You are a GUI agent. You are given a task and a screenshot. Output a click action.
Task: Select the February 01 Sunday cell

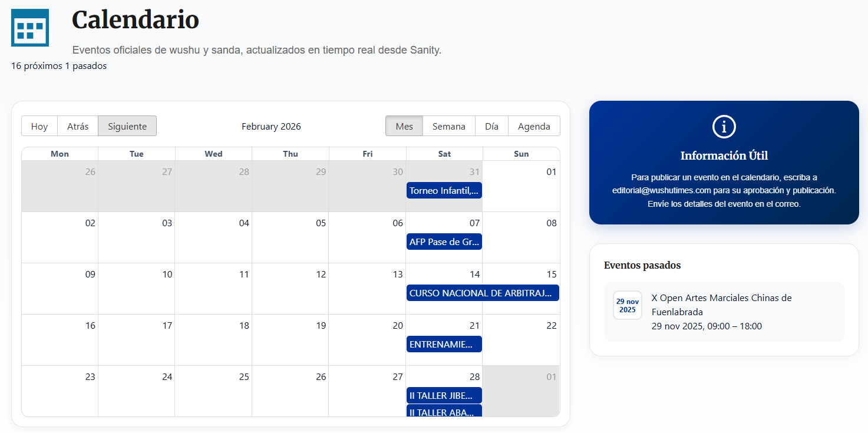point(521,189)
